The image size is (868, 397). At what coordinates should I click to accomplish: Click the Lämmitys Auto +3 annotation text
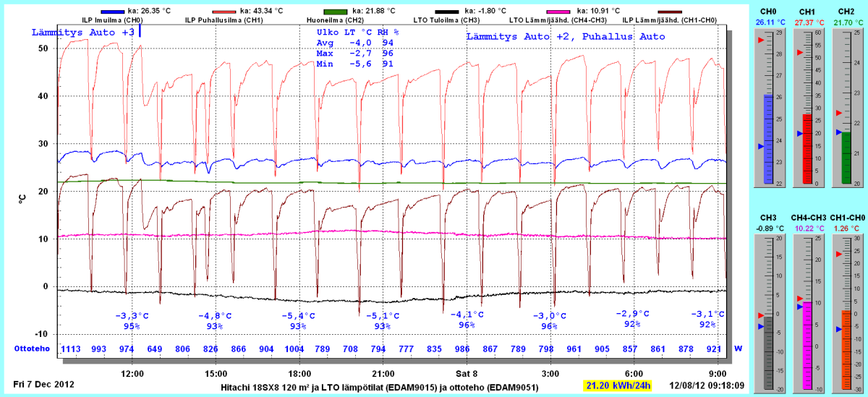[83, 33]
